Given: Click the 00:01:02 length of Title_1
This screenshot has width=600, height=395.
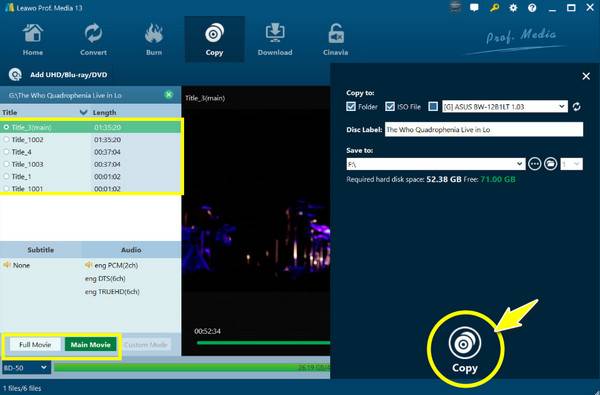Looking at the screenshot, I should [108, 176].
